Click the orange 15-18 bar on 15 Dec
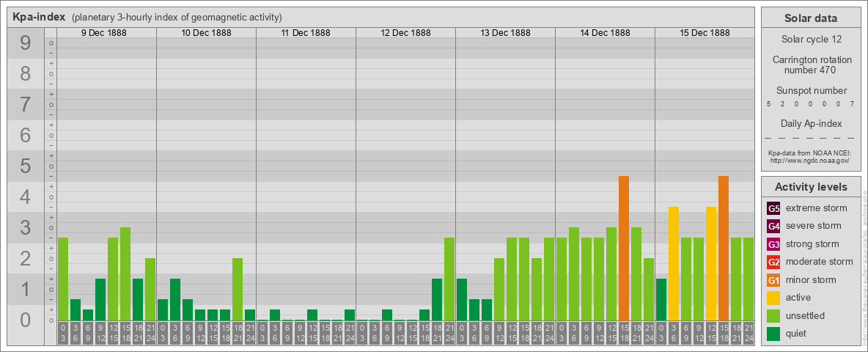The image size is (868, 352). click(x=724, y=248)
